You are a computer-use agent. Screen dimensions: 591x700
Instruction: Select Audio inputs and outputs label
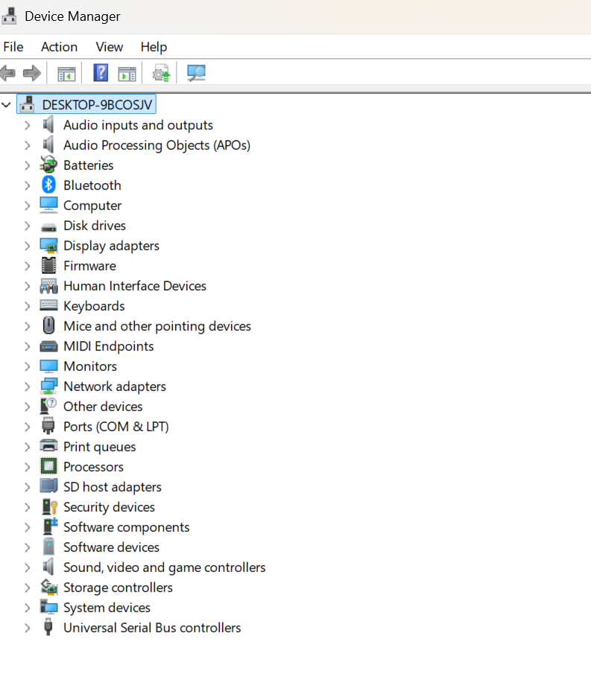coord(138,125)
